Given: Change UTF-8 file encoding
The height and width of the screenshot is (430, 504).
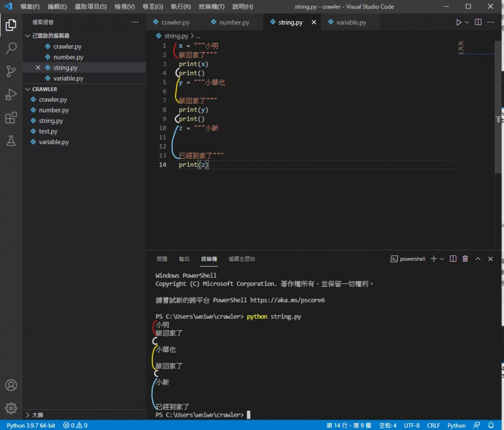Looking at the screenshot, I should [412, 425].
